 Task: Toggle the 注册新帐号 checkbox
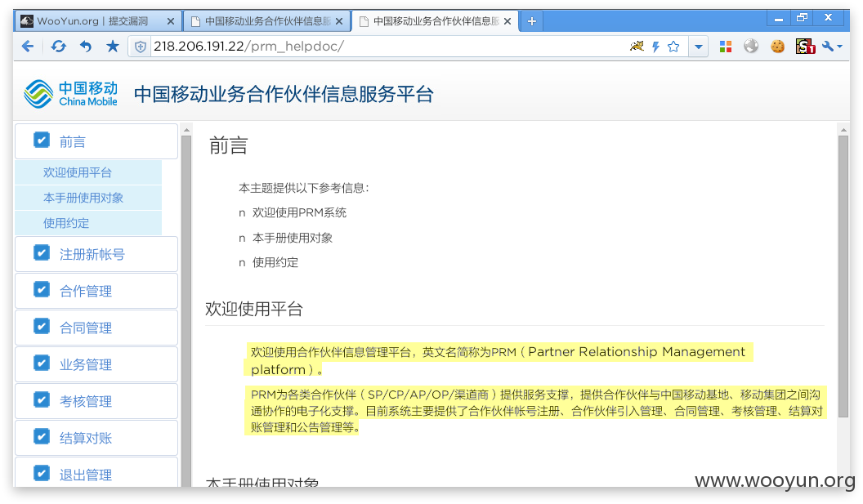[42, 252]
